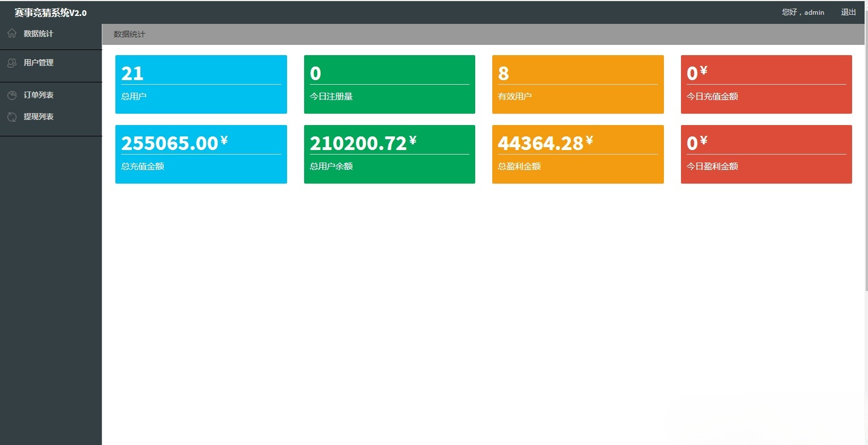Click the green 今日注册量 statistics card

(389, 84)
